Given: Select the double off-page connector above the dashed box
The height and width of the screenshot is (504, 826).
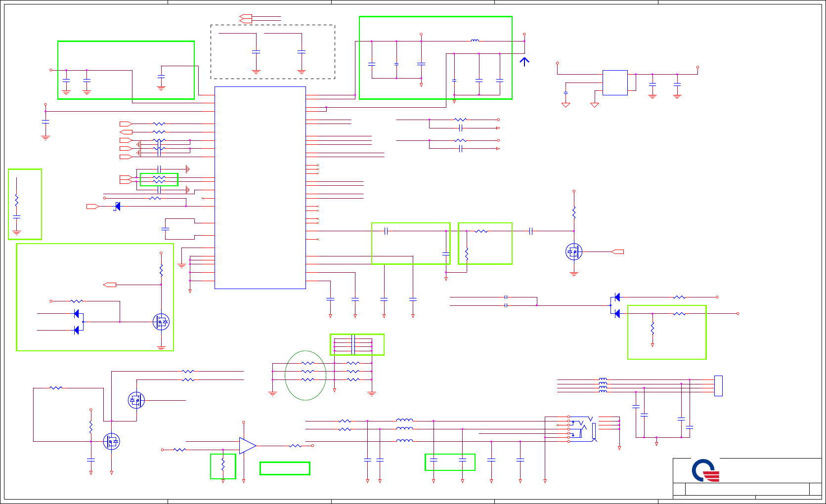Looking at the screenshot, I should tap(246, 19).
